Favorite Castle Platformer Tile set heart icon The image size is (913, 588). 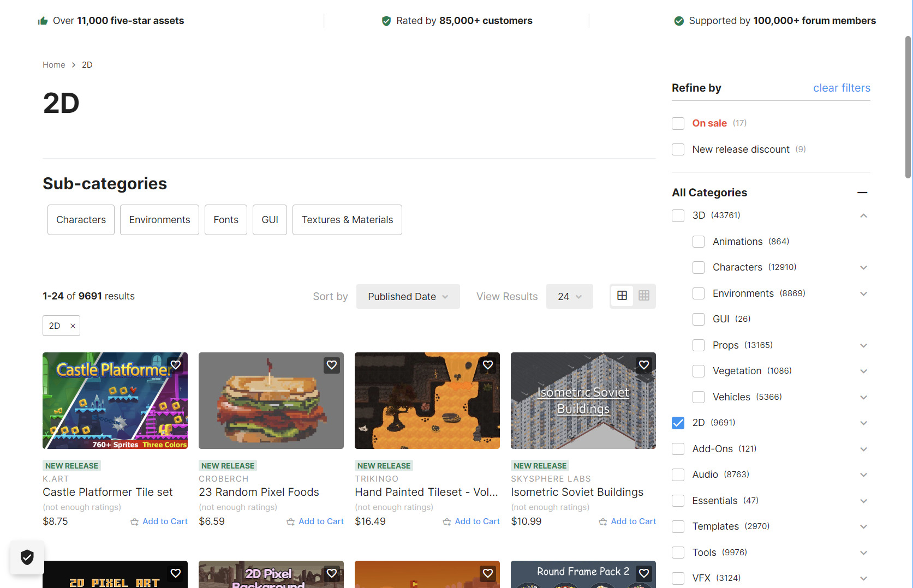coord(176,365)
